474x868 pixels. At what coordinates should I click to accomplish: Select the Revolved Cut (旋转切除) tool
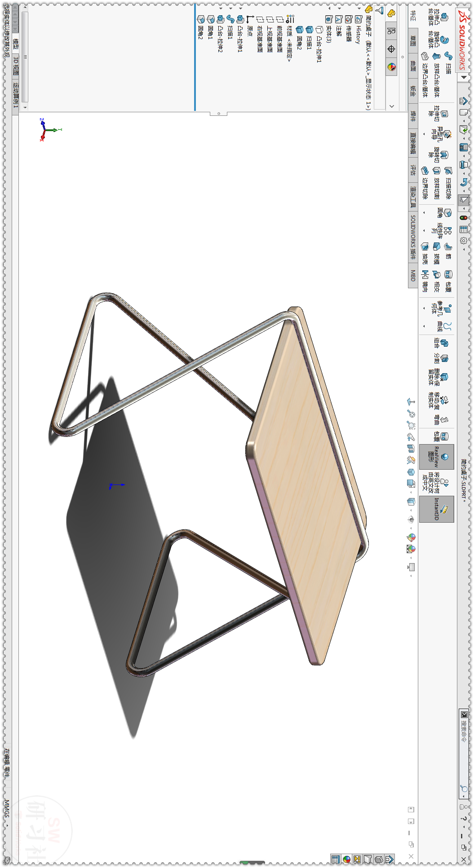pos(438,155)
